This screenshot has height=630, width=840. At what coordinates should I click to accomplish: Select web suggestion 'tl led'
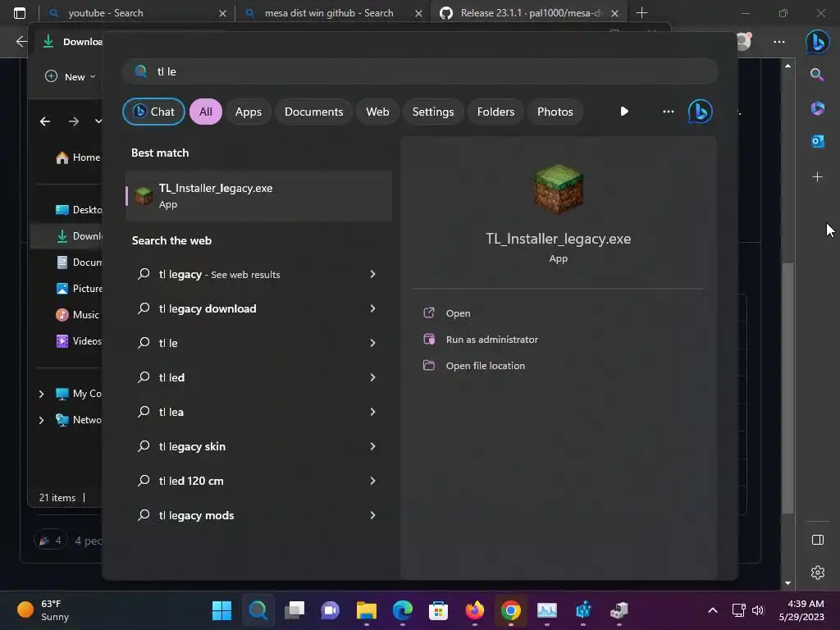click(258, 377)
